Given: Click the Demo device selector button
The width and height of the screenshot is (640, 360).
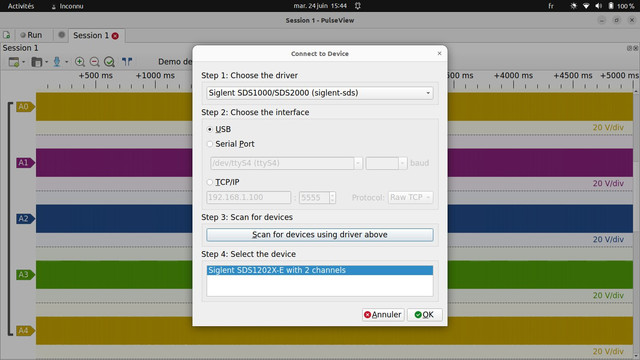Looking at the screenshot, I should tap(175, 62).
